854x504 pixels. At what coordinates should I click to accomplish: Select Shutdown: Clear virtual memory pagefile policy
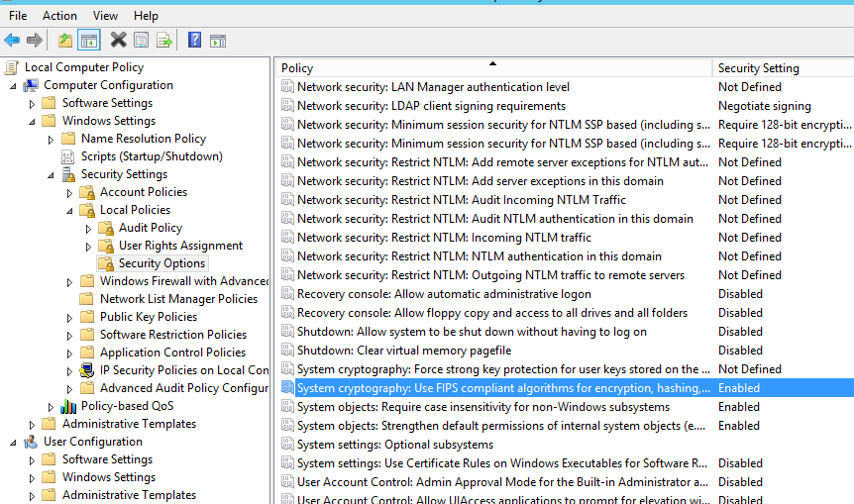coord(404,351)
